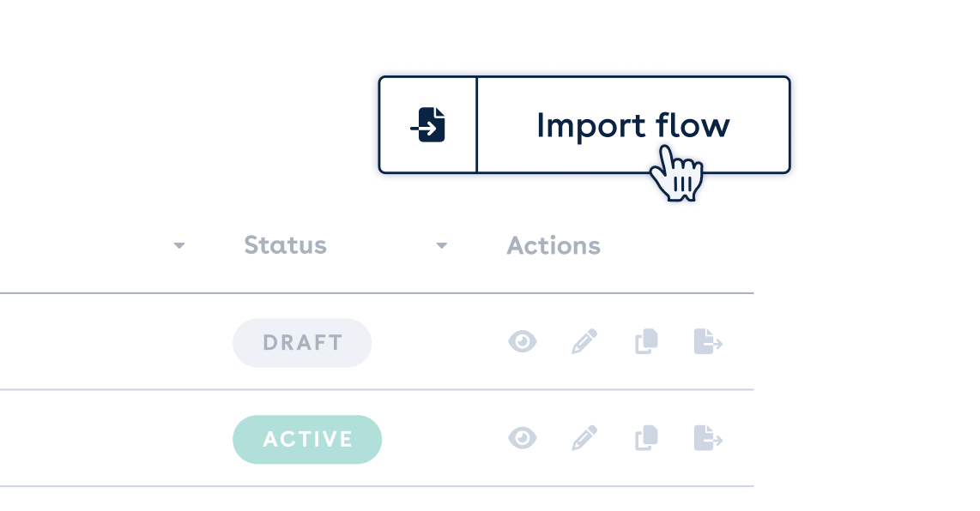
Task: Toggle preview visibility for the ACTIVE flow
Action: [523, 438]
